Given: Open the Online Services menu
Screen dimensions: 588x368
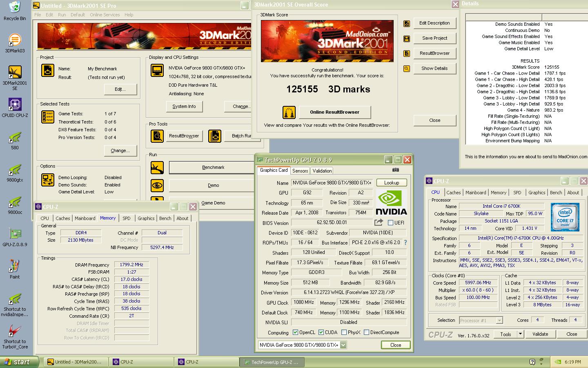Looking at the screenshot, I should [105, 15].
